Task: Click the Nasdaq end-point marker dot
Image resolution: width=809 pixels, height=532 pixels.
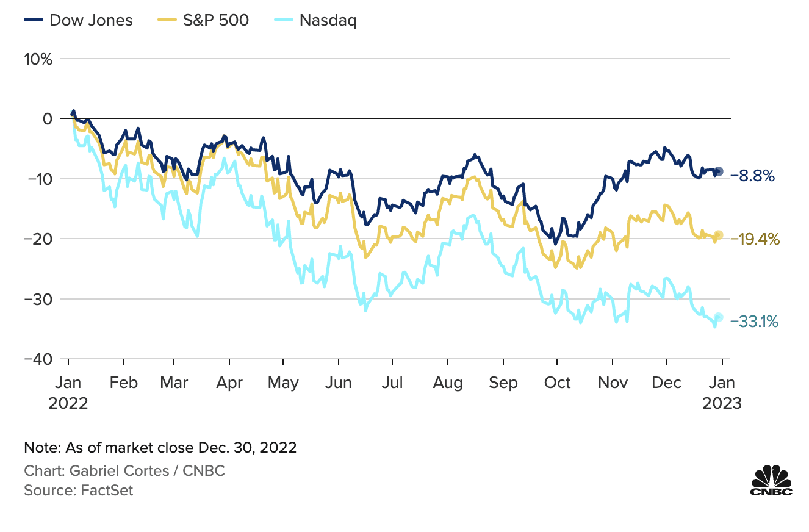Action: click(719, 317)
